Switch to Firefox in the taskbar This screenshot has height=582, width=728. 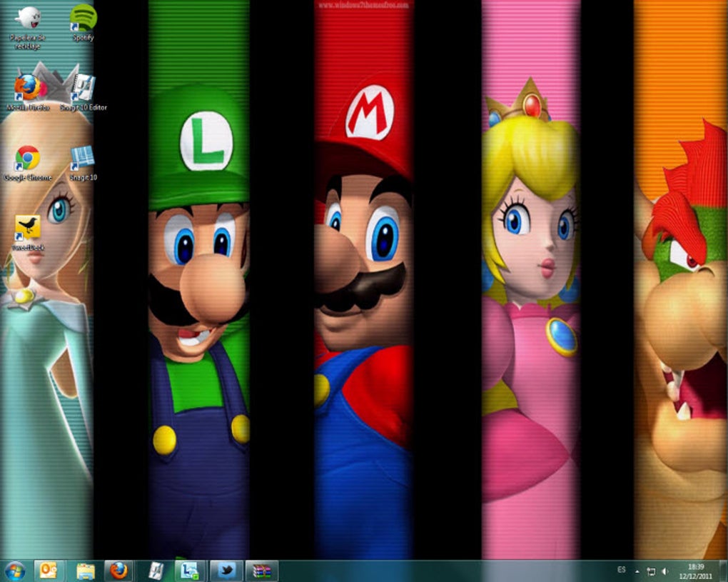pyautogui.click(x=119, y=571)
